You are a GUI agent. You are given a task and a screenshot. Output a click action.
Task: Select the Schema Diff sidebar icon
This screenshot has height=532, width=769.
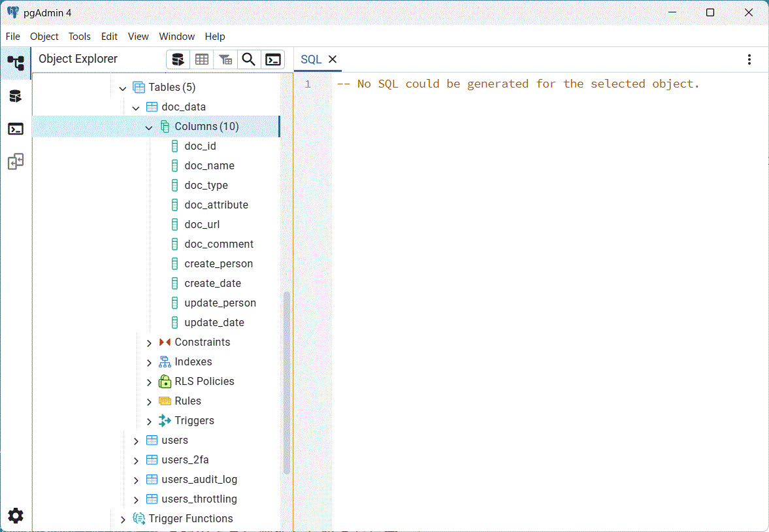[x=16, y=161]
